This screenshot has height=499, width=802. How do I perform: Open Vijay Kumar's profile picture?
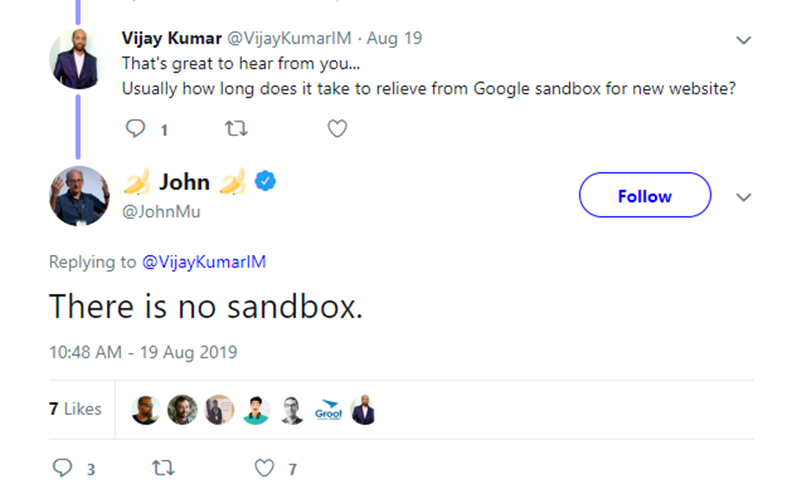[78, 57]
